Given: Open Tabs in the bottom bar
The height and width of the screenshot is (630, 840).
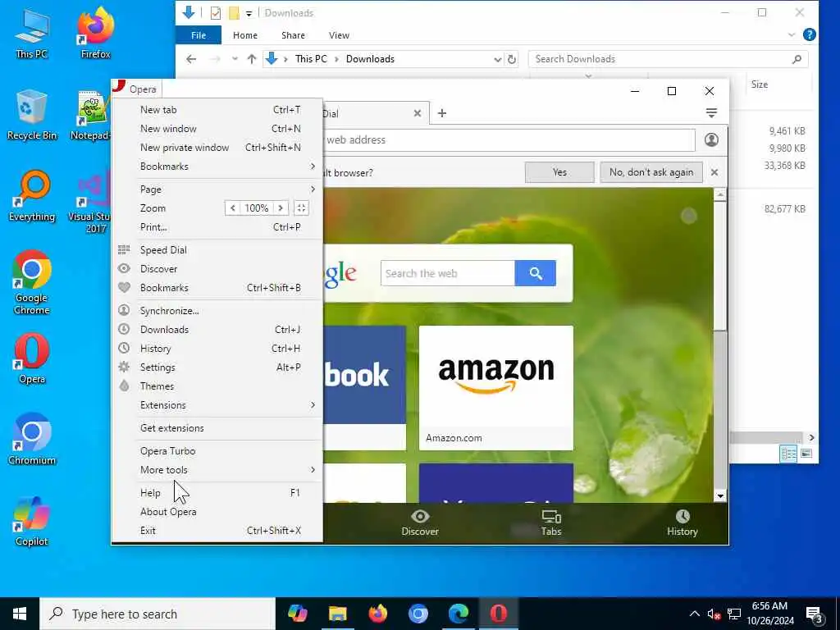Looking at the screenshot, I should click(x=550, y=523).
